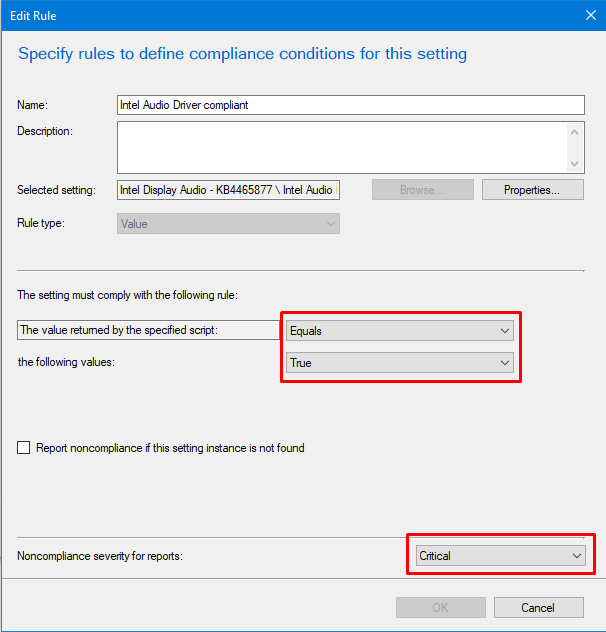Screen dimensions: 606x632
Task: Click the Name field containing Intel Audio Driver compliant
Action: pyautogui.click(x=350, y=105)
